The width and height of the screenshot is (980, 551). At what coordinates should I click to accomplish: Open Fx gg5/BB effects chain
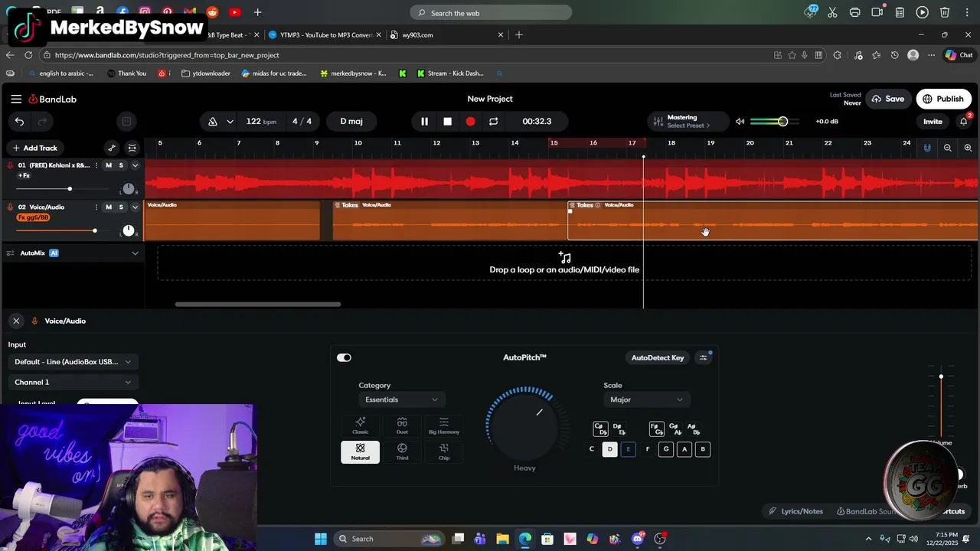pos(33,217)
